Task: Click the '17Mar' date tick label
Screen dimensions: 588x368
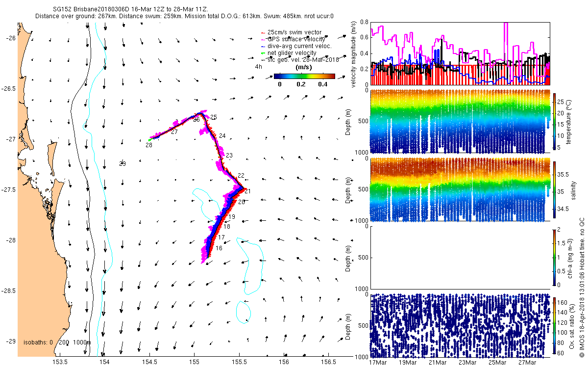Action: 378,363
